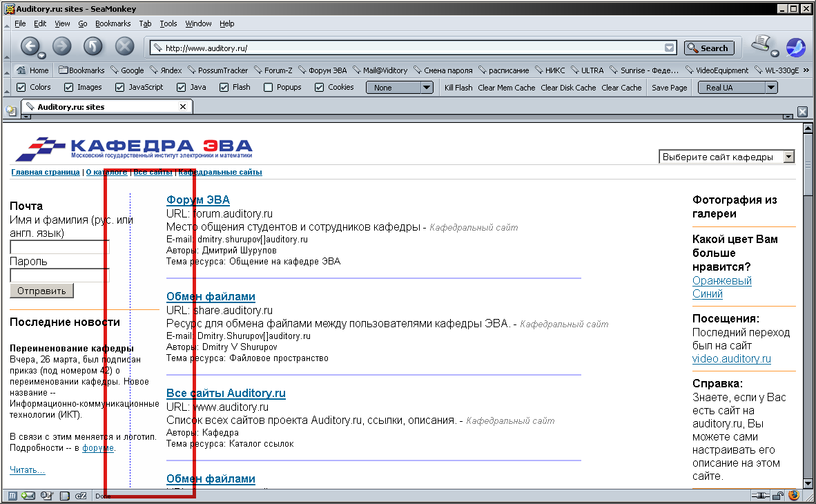Open the Tools menu

click(168, 23)
